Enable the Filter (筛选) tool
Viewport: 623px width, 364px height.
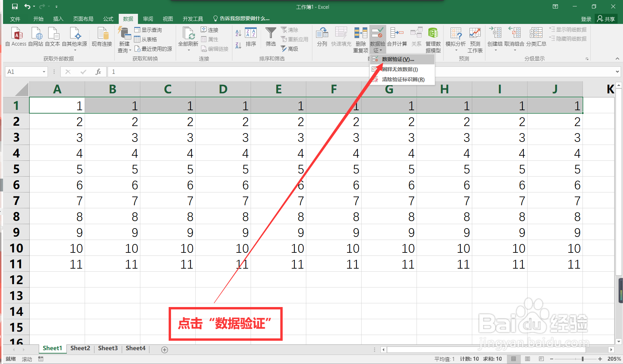(270, 37)
